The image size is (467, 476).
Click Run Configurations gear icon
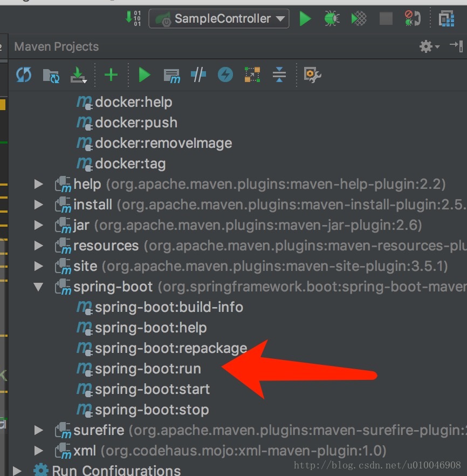tap(41, 470)
